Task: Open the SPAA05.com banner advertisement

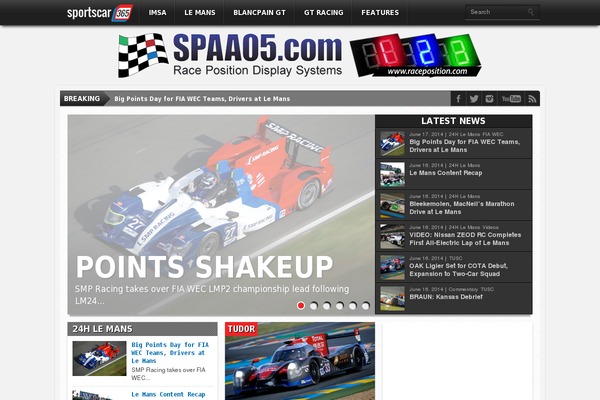Action: click(x=300, y=56)
